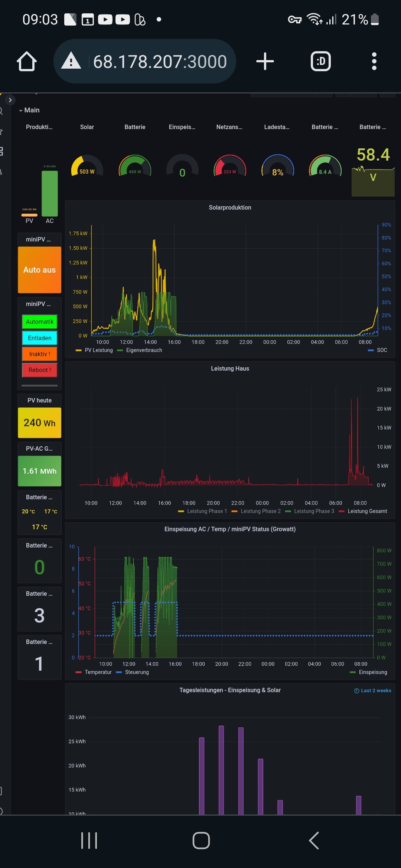Viewport: 401px width, 868px height.
Task: Tap the browser home icon
Action: click(27, 61)
